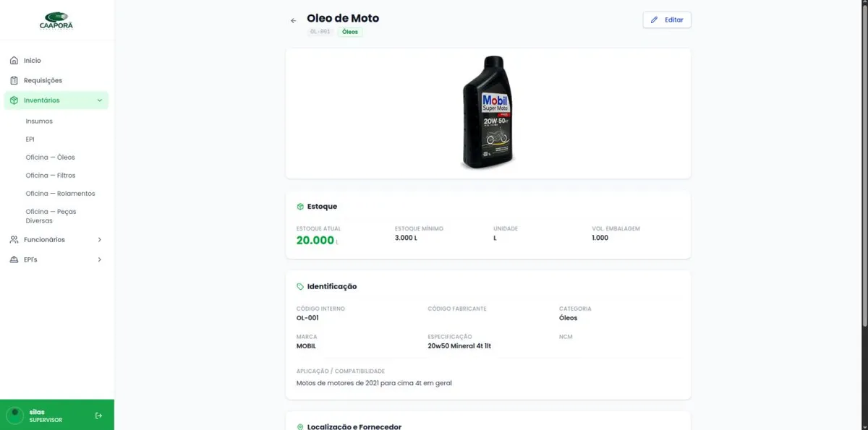
Task: Click the Funcionários people icon
Action: point(15,239)
